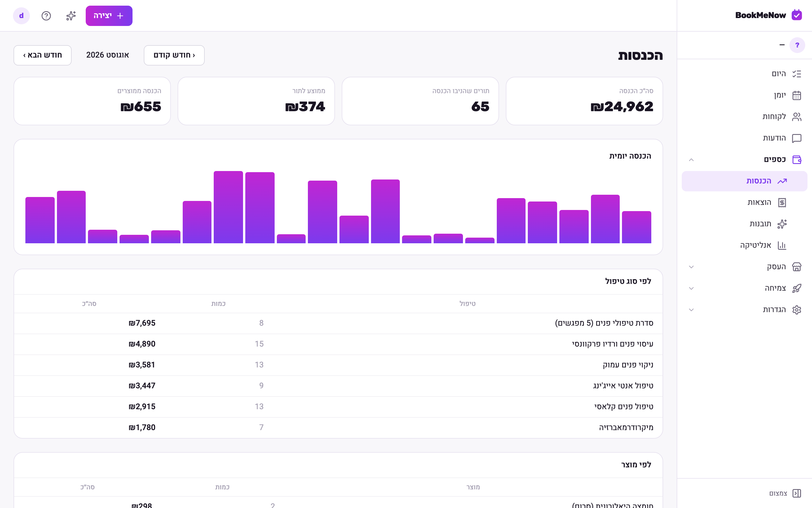The width and height of the screenshot is (812, 508).
Task: Click the BookMeNow calendar logo icon
Action: click(x=796, y=15)
